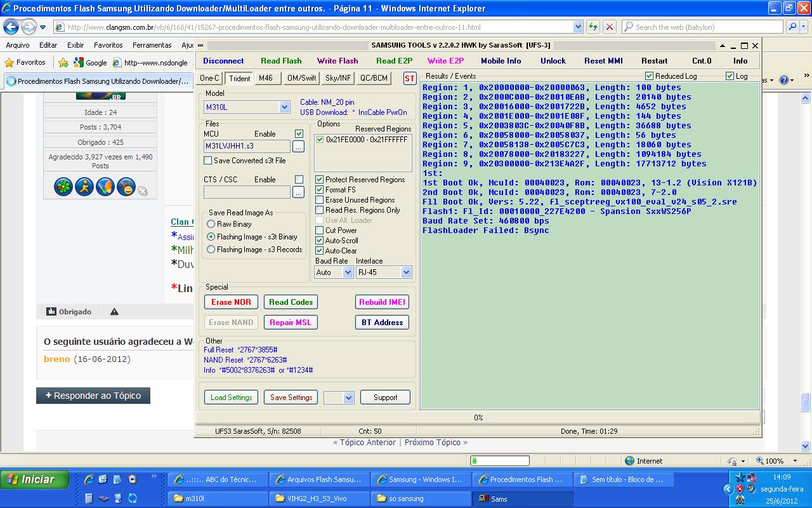Click the Load Settings button
812x508 pixels.
coord(232,398)
